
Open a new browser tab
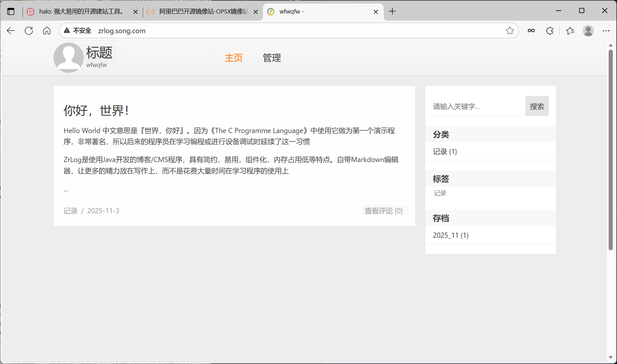pyautogui.click(x=392, y=12)
